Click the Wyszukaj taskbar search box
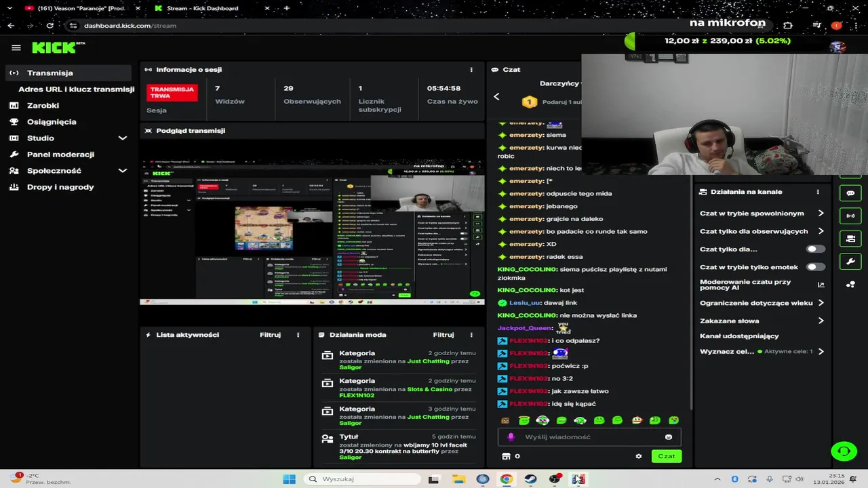Viewport: 868px width, 488px height. click(363, 479)
